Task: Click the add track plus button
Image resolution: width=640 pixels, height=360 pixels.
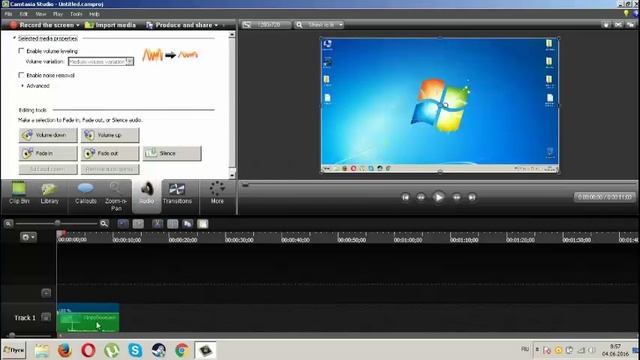Action: (x=46, y=293)
